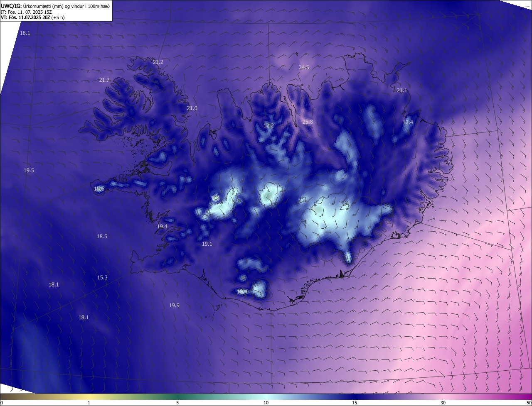Click the 24.5 value label
This screenshot has height=406, width=532.
pos(304,67)
